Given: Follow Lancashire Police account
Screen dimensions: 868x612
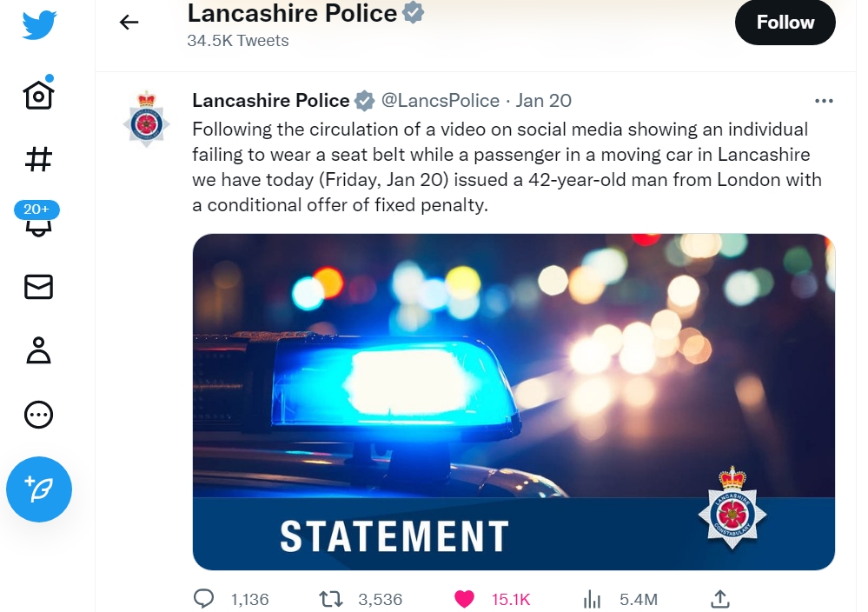Looking at the screenshot, I should pyautogui.click(x=785, y=22).
